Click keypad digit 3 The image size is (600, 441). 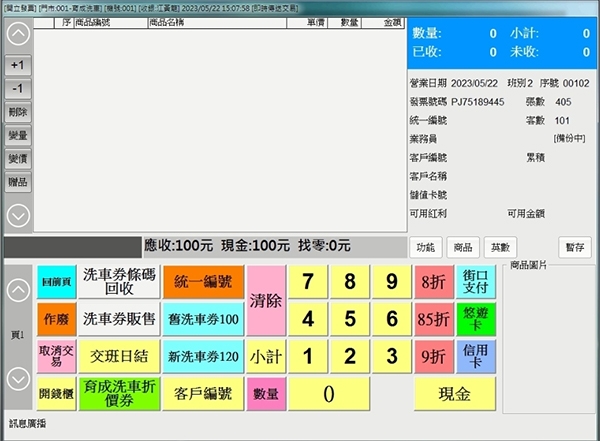coord(392,356)
